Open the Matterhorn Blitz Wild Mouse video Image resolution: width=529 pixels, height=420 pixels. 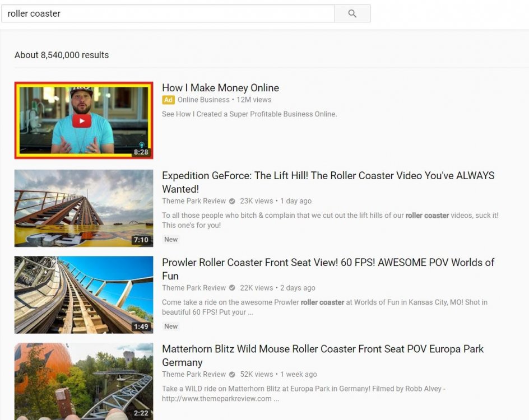(x=323, y=349)
